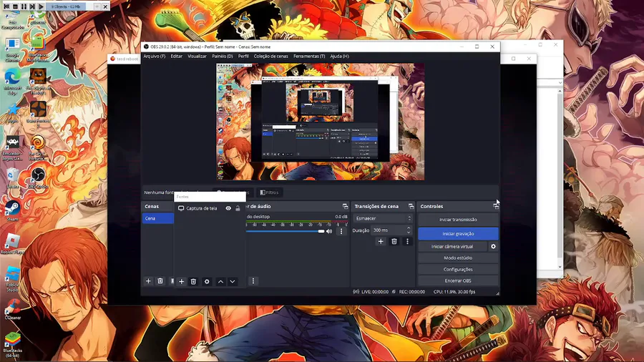Open the Editar menu
Screen dimensions: 644x362
click(x=177, y=57)
